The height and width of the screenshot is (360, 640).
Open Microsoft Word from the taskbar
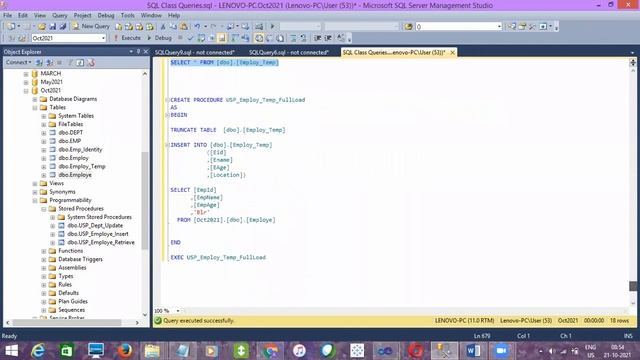click(x=473, y=351)
